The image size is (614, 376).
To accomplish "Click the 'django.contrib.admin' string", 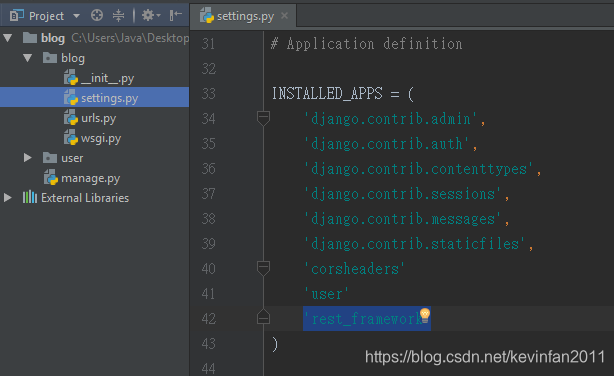I will tap(390, 119).
